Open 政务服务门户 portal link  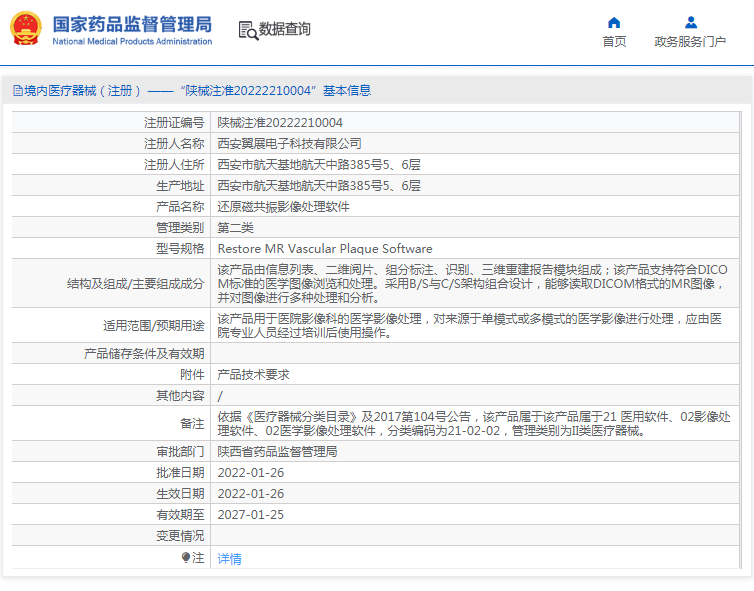pyautogui.click(x=690, y=41)
